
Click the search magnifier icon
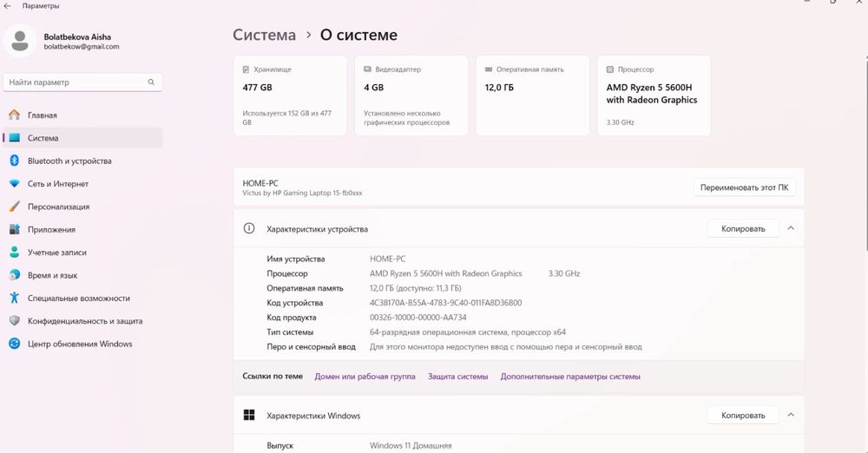[x=151, y=82]
